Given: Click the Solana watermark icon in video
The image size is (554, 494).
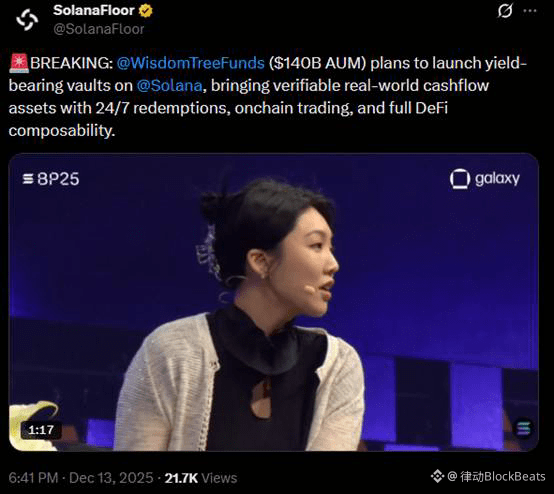Looking at the screenshot, I should coord(523,428).
